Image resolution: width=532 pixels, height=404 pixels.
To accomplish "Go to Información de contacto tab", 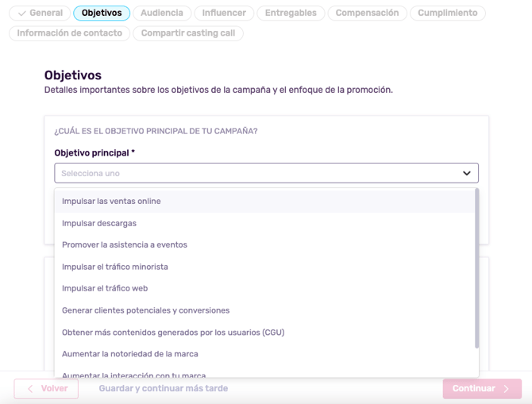I will tap(70, 33).
